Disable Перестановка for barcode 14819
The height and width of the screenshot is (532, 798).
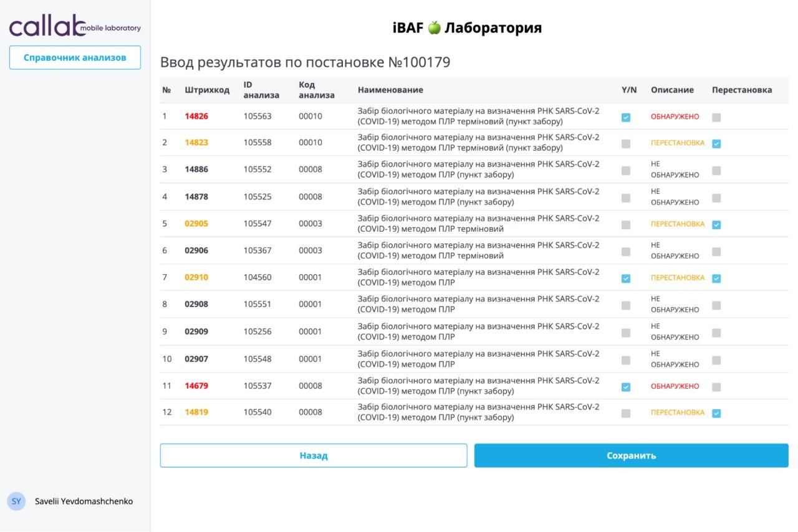tap(716, 413)
